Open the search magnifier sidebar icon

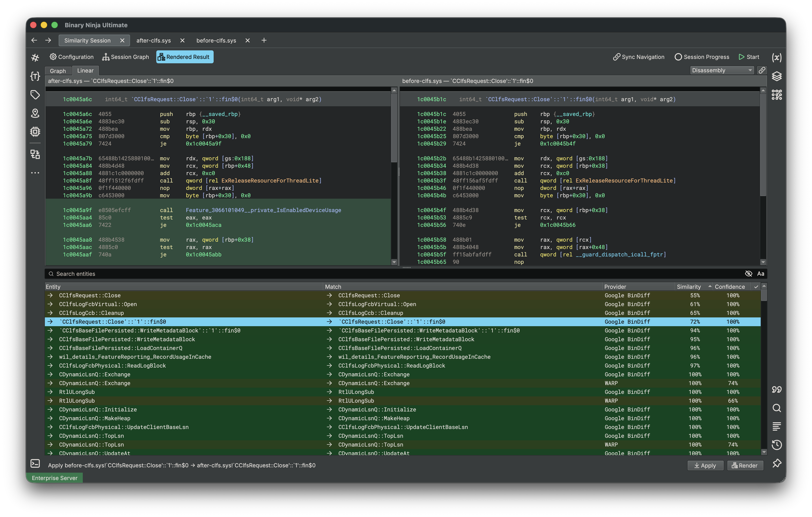[777, 408]
